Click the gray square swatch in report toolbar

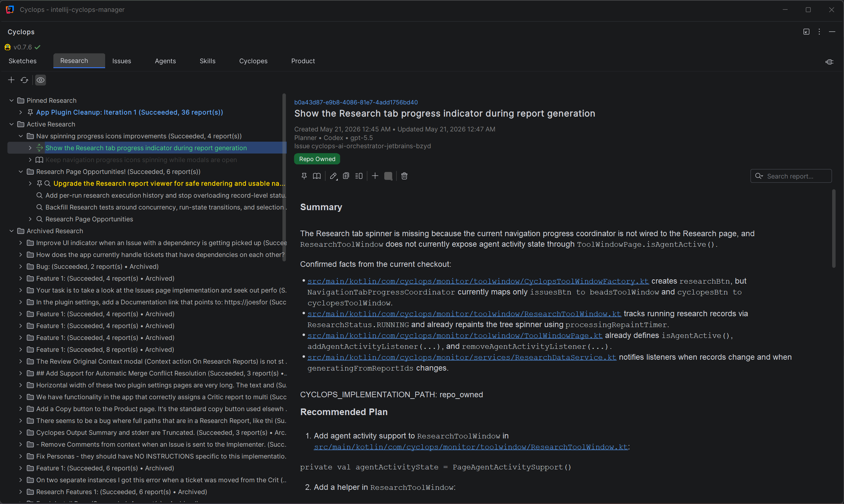click(x=388, y=176)
